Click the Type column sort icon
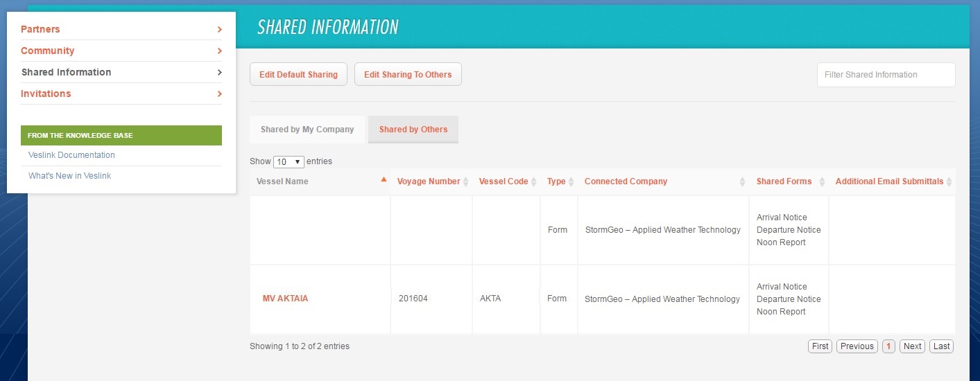The width and height of the screenshot is (980, 381). point(571,181)
